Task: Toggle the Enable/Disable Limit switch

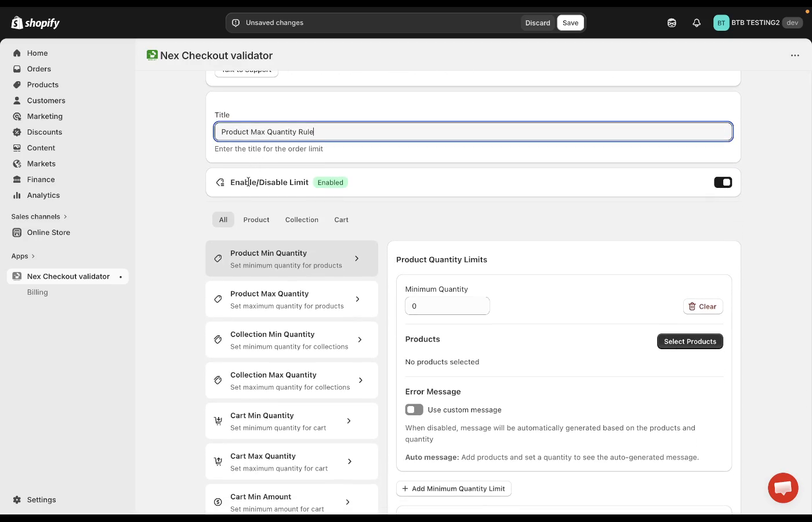Action: click(x=723, y=182)
